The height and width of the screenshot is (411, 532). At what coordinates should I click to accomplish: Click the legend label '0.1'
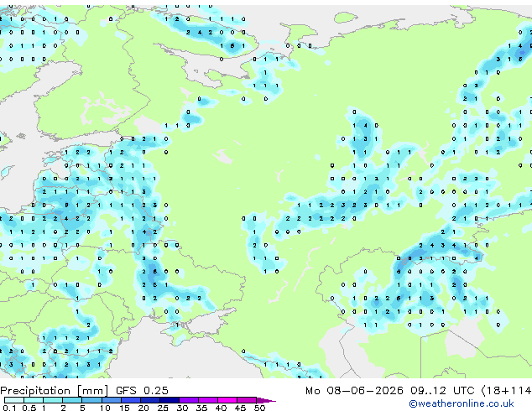pos(9,408)
